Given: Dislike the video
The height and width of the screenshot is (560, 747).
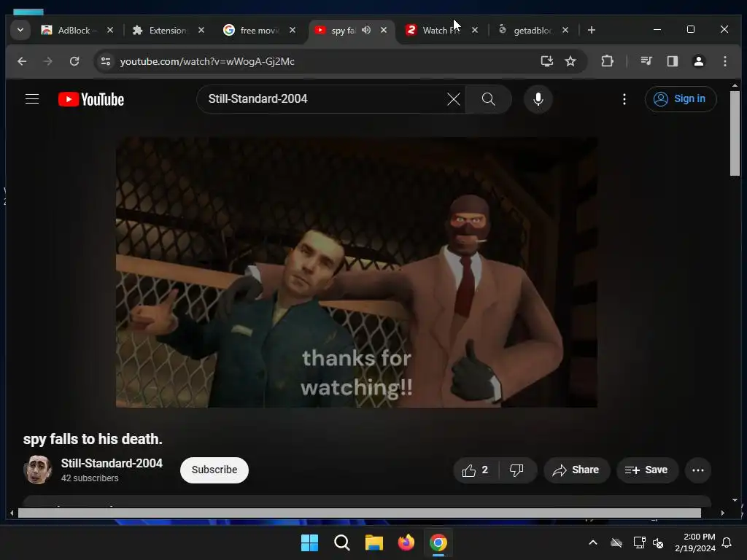Looking at the screenshot, I should (x=517, y=470).
